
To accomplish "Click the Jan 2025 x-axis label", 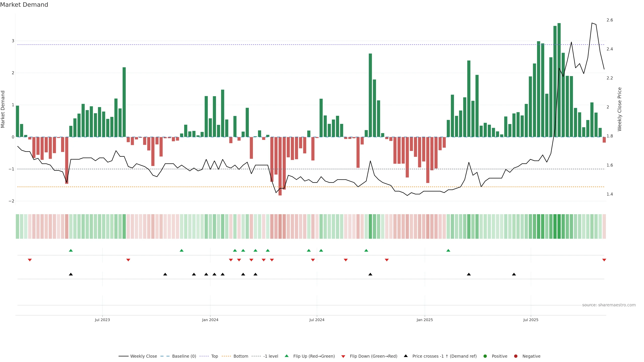I will tap(424, 320).
